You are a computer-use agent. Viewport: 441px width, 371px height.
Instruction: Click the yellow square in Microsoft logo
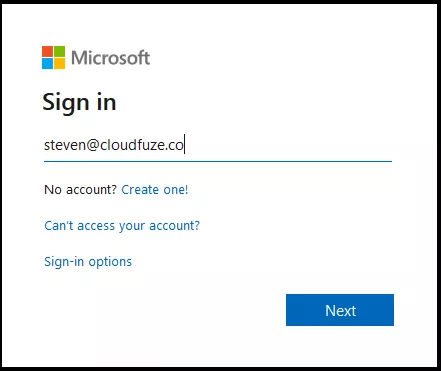[x=59, y=64]
